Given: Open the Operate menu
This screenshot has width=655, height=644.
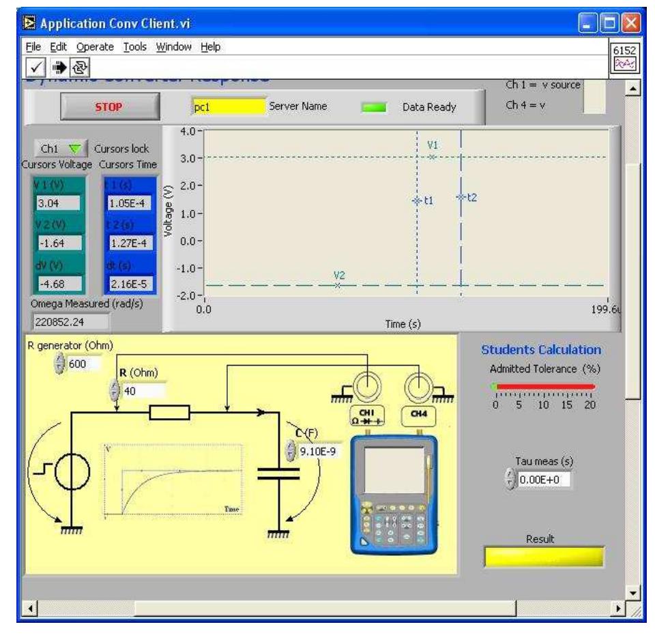Looking at the screenshot, I should coord(95,47).
